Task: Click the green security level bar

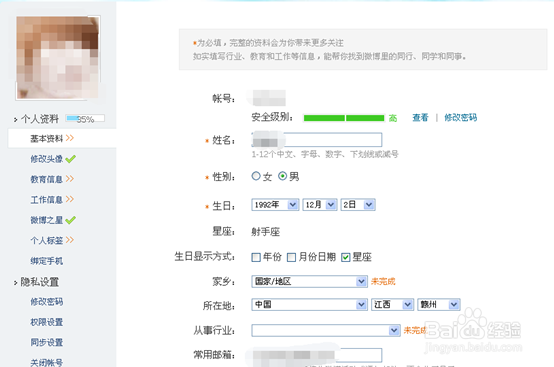Action: 344,118
